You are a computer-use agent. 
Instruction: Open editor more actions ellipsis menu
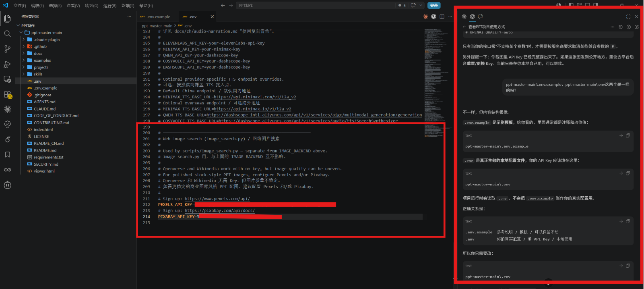pos(450,17)
